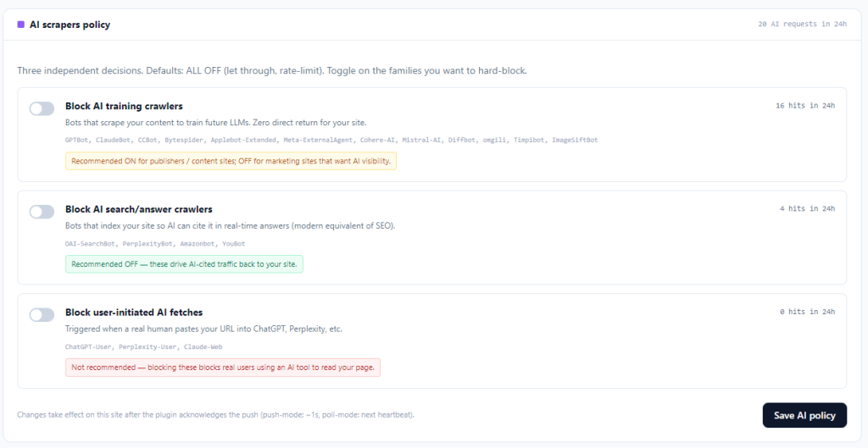Click the description about pasting URL into ChatGPT
Screen dimensions: 868x448
tap(203, 329)
